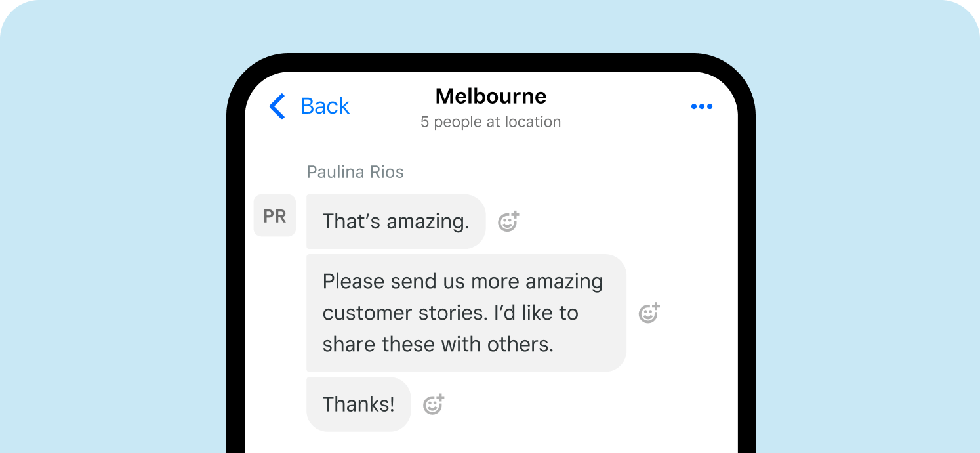This screenshot has height=453, width=980.
Task: Select the sender name Paulina Rios
Action: 355,172
